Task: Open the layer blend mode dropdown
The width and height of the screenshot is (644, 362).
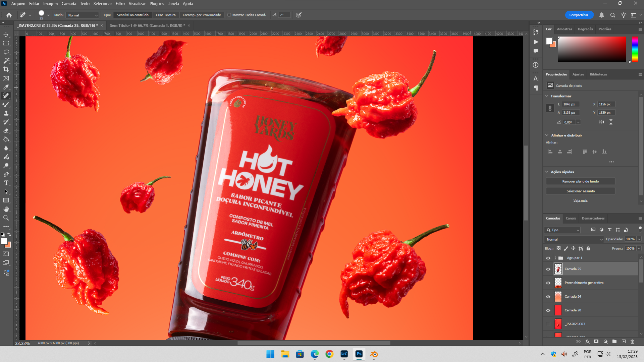Action: (574, 239)
